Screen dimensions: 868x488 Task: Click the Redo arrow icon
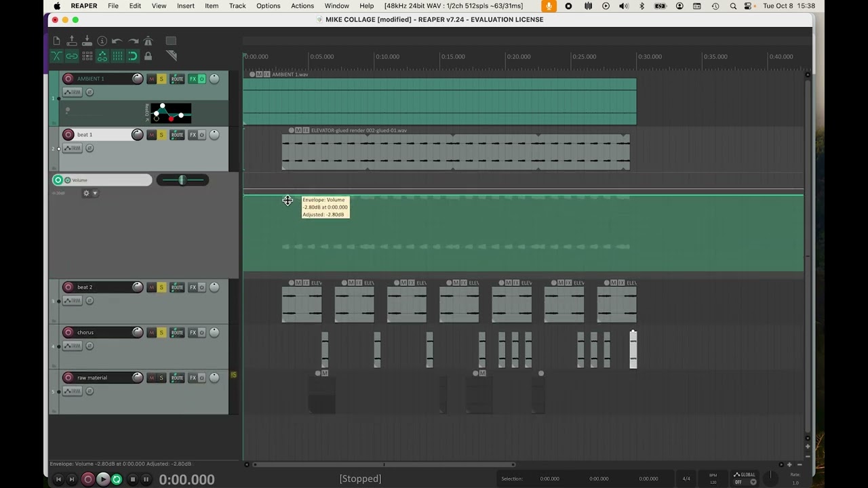coord(133,41)
